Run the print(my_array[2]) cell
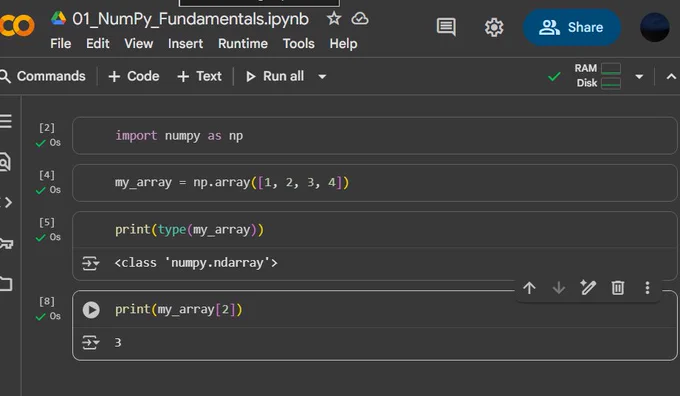Image resolution: width=680 pixels, height=396 pixels. [x=91, y=310]
